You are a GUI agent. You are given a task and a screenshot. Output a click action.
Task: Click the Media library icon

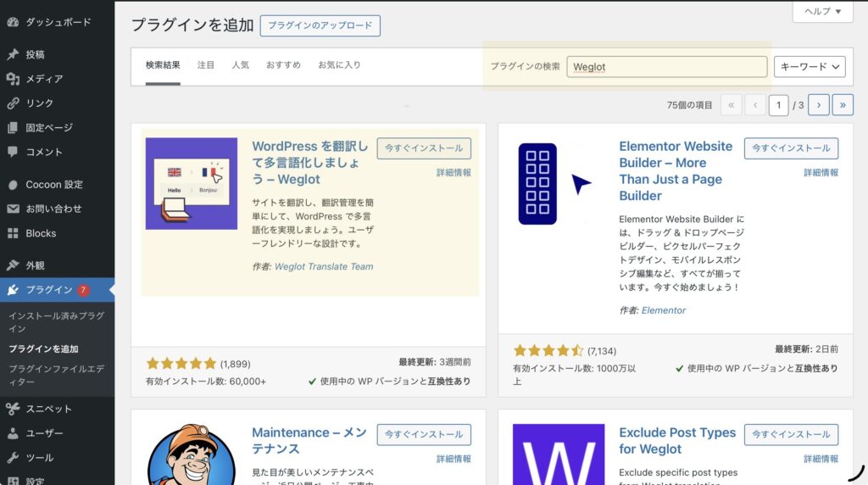(x=13, y=79)
